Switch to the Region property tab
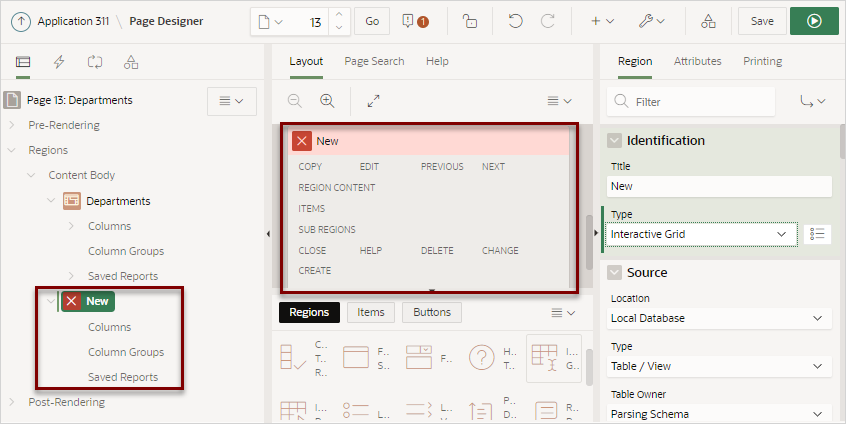 [634, 61]
